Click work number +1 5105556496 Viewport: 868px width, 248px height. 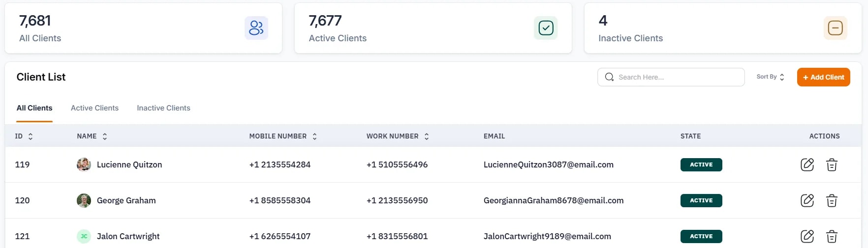(397, 165)
